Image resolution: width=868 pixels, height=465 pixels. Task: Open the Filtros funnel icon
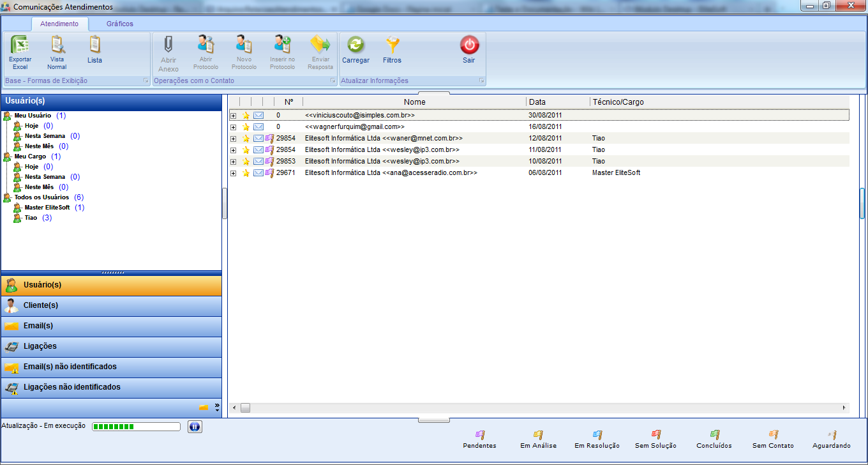[x=392, y=46]
